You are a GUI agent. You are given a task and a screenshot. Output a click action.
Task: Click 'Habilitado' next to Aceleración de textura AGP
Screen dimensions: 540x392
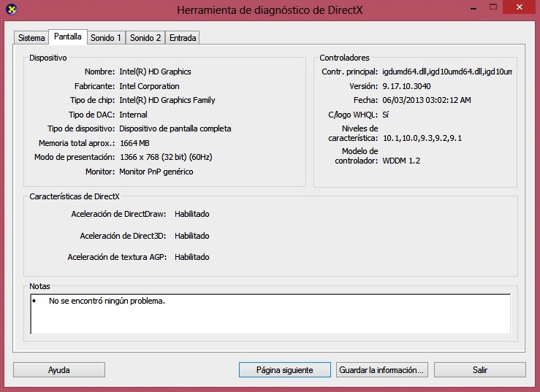[192, 257]
